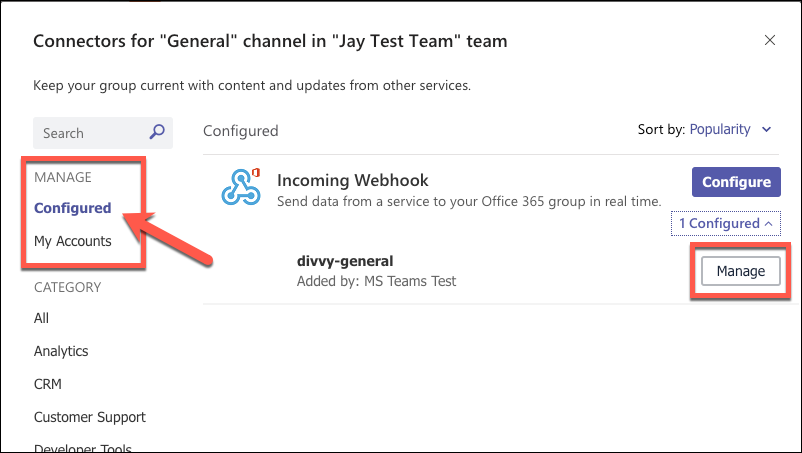Close the Connectors dialog
The width and height of the screenshot is (802, 453).
770,40
